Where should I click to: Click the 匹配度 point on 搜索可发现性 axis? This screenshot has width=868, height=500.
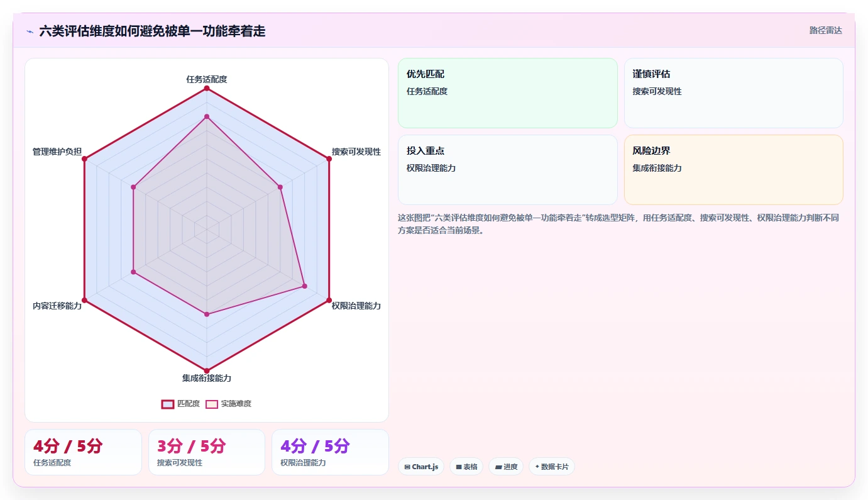pos(329,158)
